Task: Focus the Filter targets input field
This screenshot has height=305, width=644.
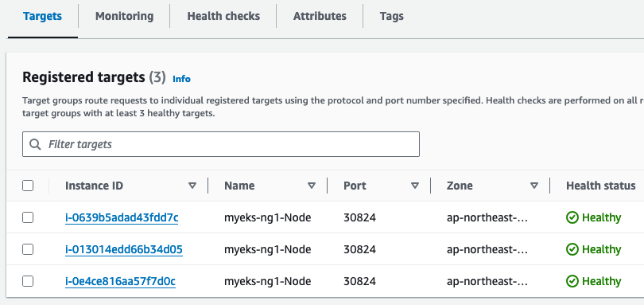Action: click(x=221, y=144)
